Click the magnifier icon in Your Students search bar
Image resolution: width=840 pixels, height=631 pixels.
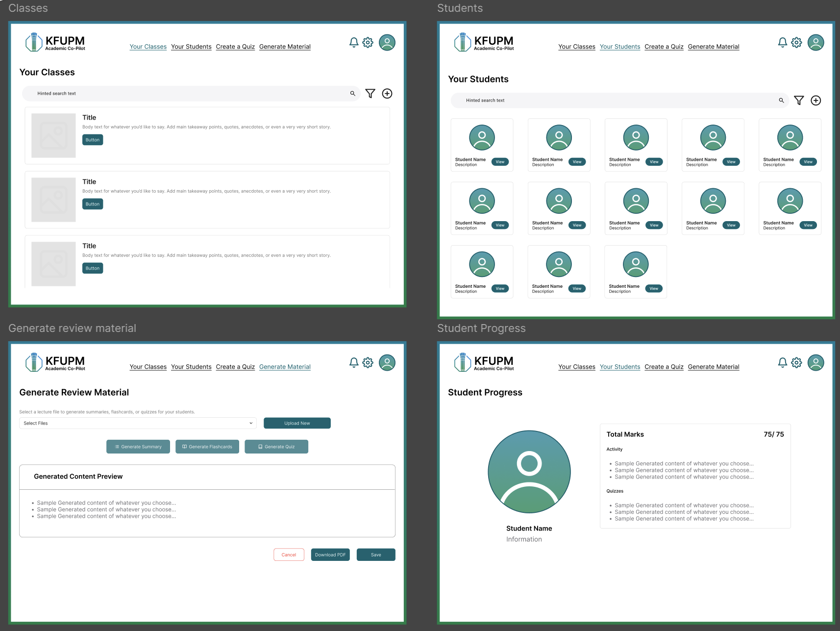781,101
